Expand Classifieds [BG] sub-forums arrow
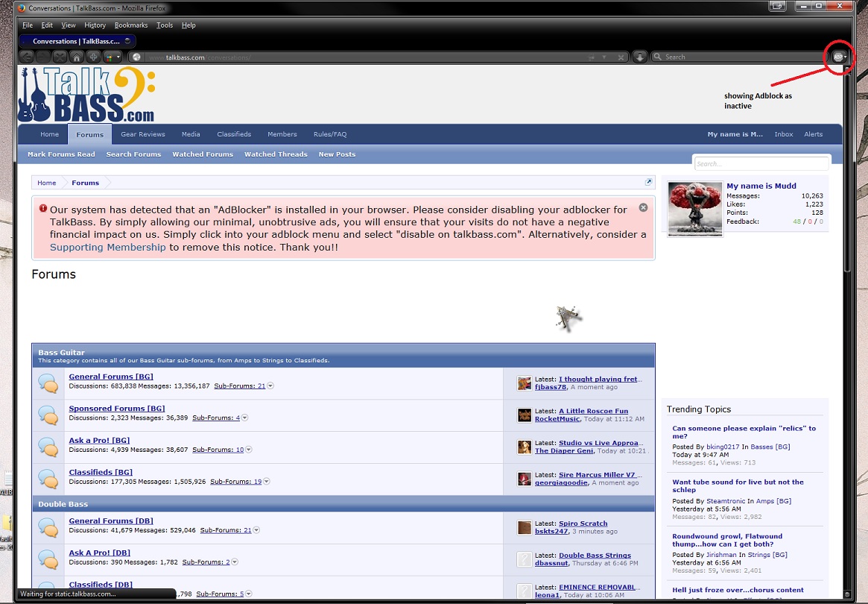 click(x=266, y=482)
